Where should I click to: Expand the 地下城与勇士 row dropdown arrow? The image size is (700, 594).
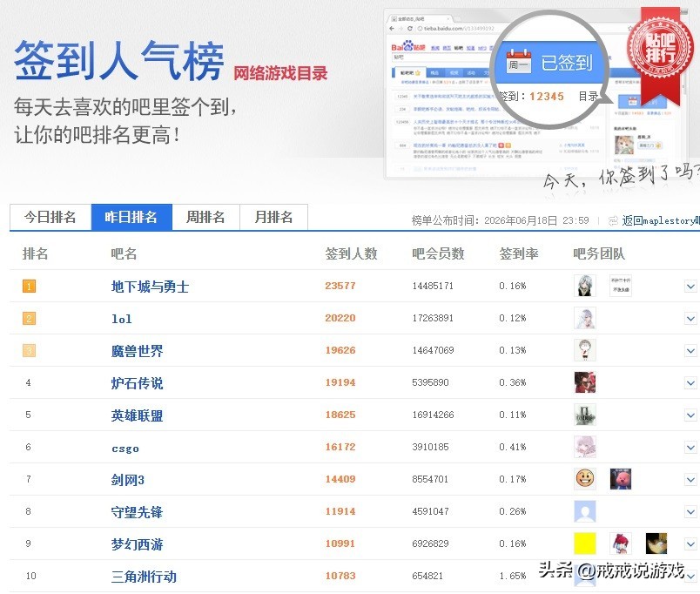[690, 287]
